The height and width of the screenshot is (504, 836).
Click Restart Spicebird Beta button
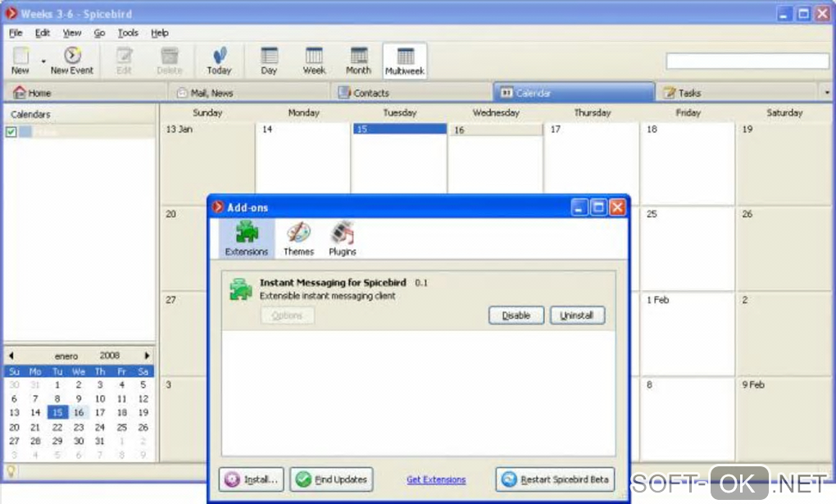(555, 479)
